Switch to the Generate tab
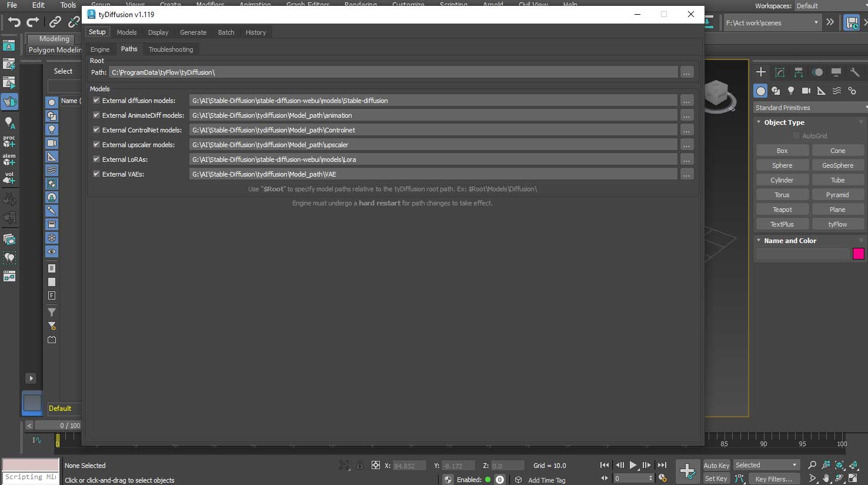 (x=193, y=32)
